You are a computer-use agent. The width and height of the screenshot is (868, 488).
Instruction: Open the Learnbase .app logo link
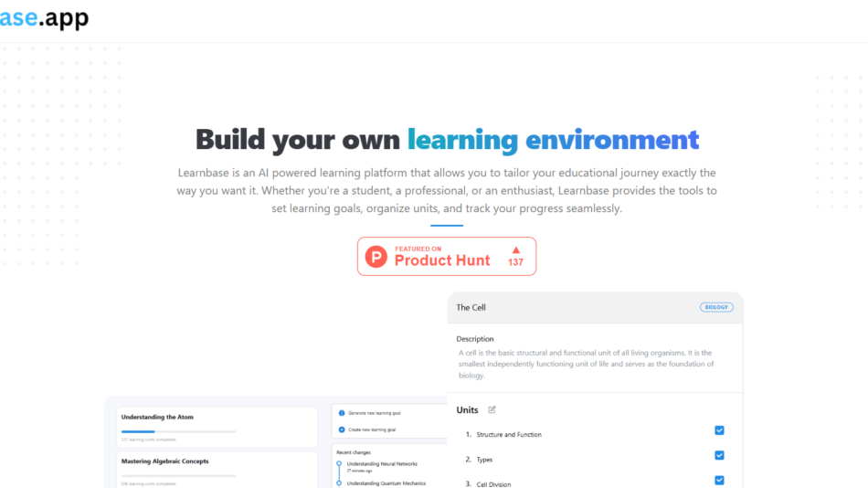point(44,18)
